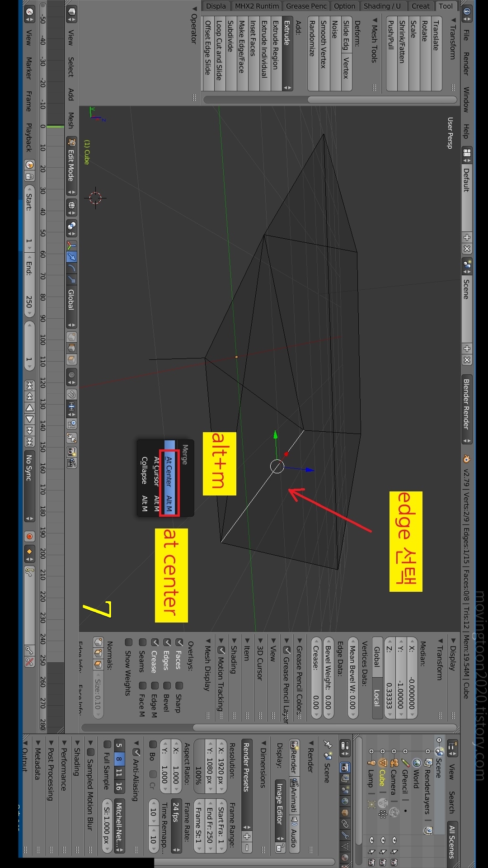Screen dimensions: 488x868
Task: Toggle the Crease overlay checkbox
Action: pos(155,642)
